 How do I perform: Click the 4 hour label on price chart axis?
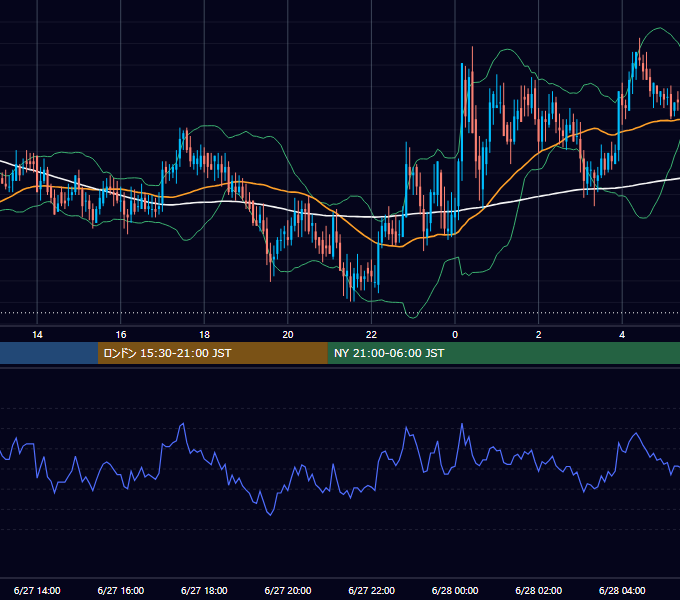point(622,335)
